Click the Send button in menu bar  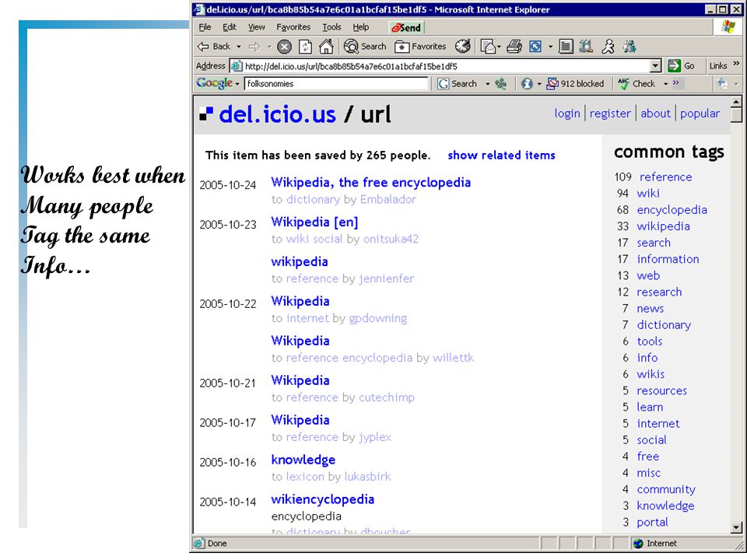406,28
